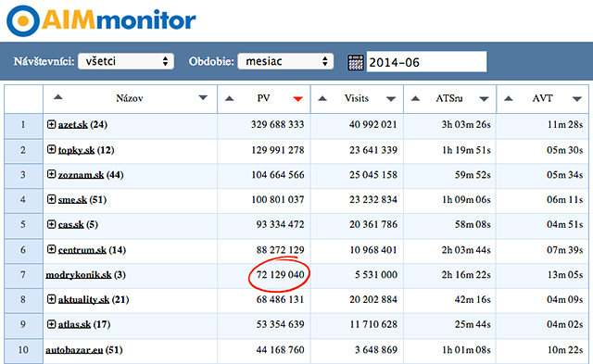Select AVT value 13m 05s
The height and width of the screenshot is (364, 593).
point(565,275)
